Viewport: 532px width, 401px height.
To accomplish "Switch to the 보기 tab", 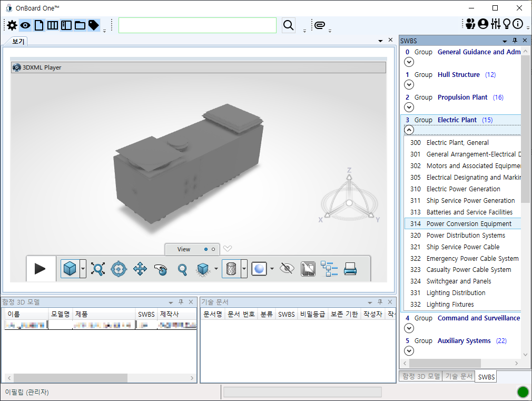I will [18, 42].
